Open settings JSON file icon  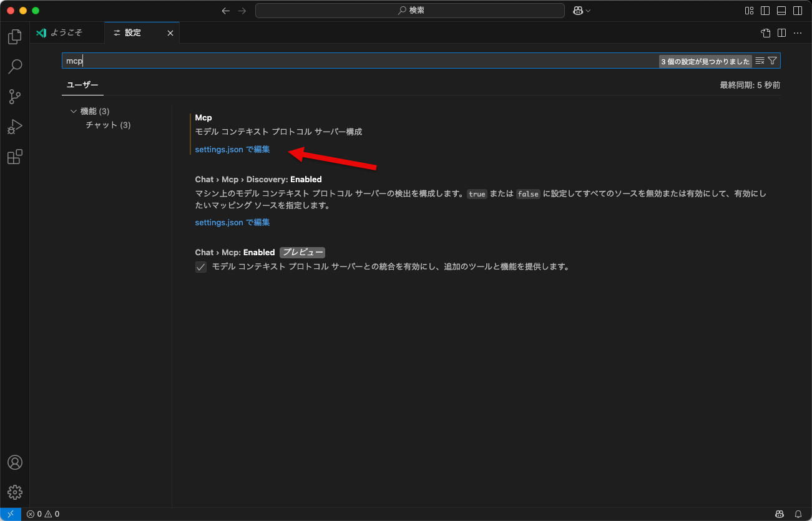point(766,33)
